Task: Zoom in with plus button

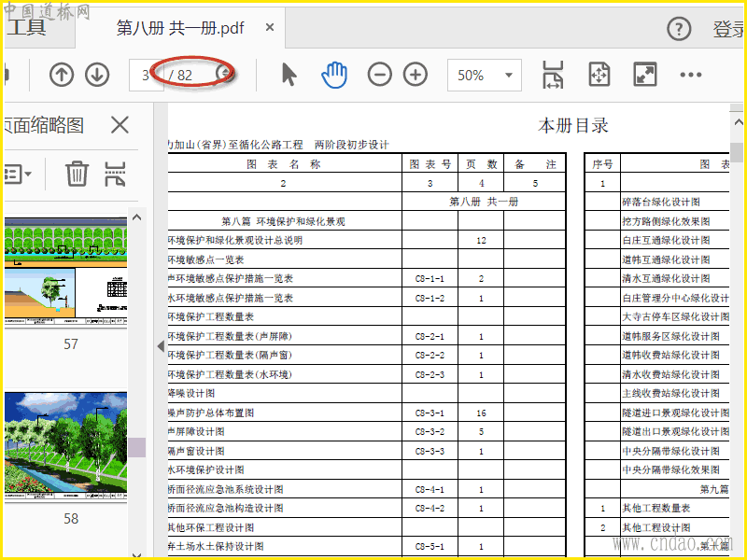Action: pos(416,75)
